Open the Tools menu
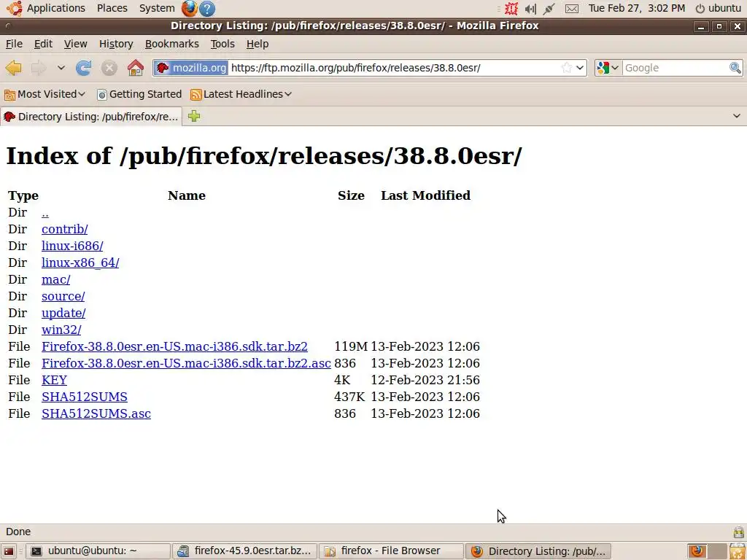 click(x=222, y=44)
